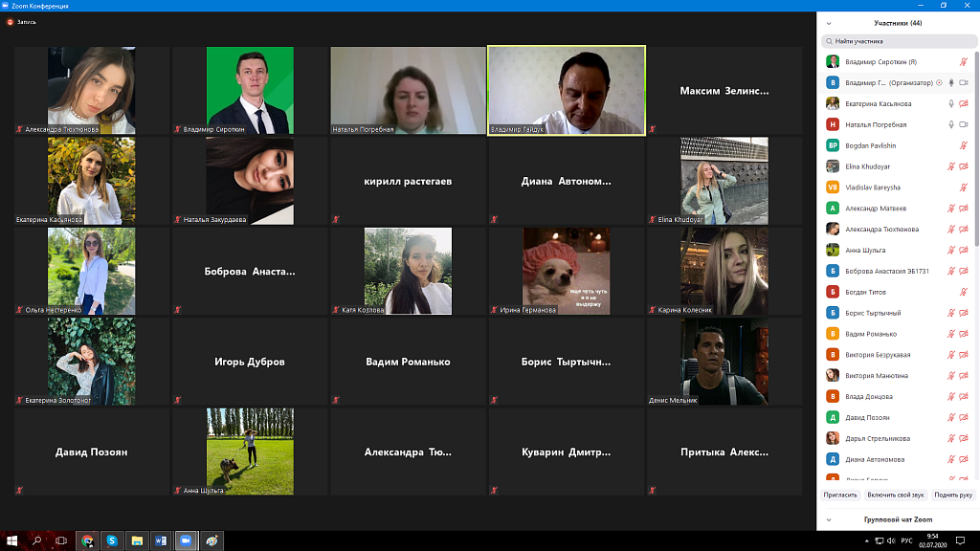Open Task View in taskbar

[61, 540]
